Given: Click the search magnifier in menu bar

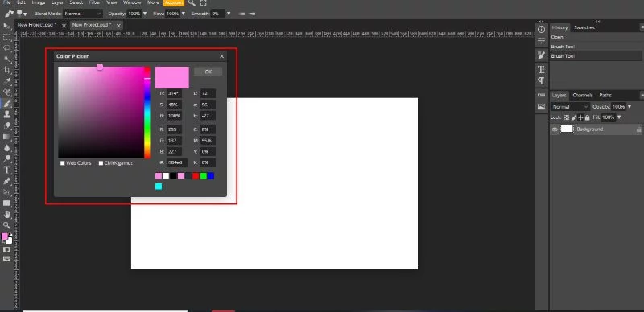Looking at the screenshot, I should [x=192, y=3].
